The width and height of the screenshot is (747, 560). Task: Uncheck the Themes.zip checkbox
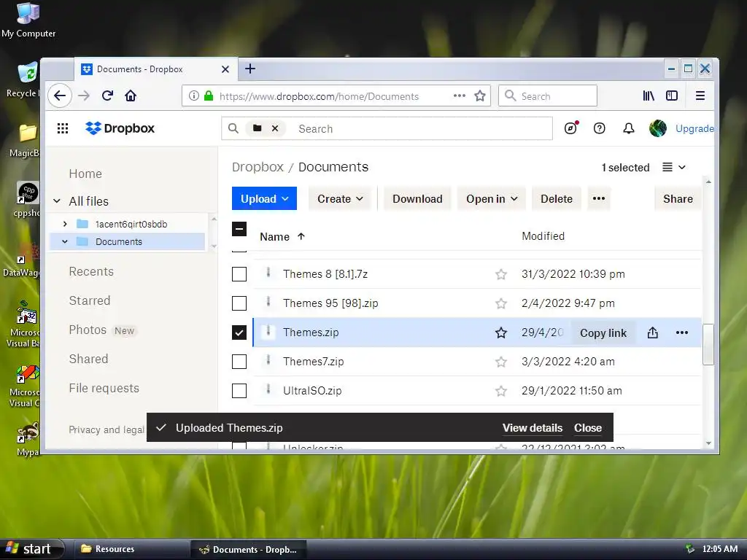point(239,332)
